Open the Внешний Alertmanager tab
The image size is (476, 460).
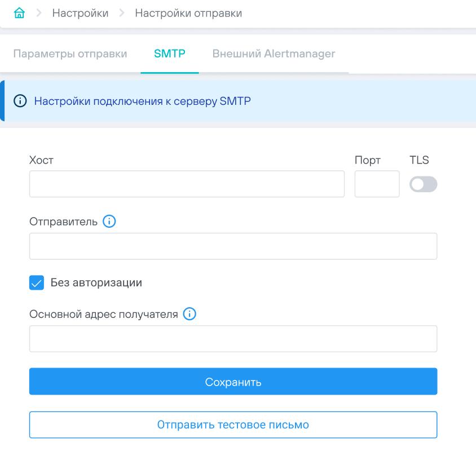tap(274, 54)
